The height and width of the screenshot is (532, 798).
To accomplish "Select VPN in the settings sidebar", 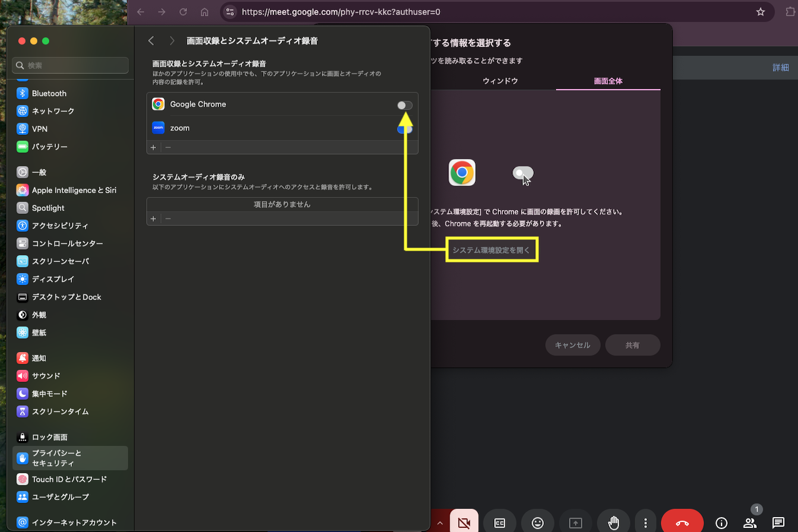I will click(70, 129).
